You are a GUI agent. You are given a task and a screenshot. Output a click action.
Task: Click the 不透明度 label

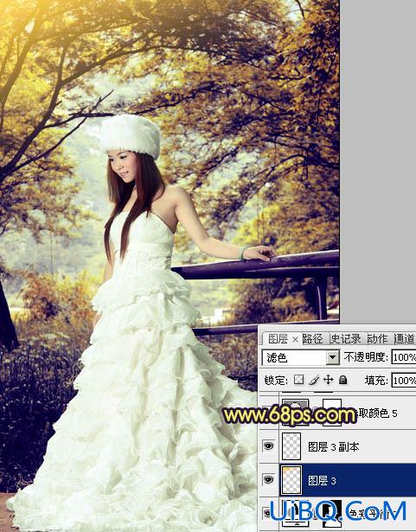[366, 357]
